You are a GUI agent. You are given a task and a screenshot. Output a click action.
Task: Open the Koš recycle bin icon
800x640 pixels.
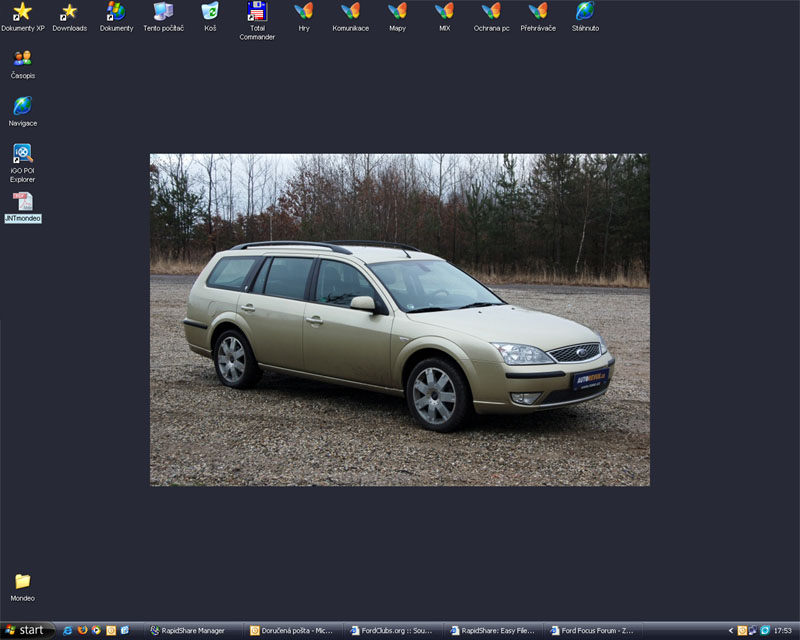pyautogui.click(x=210, y=12)
